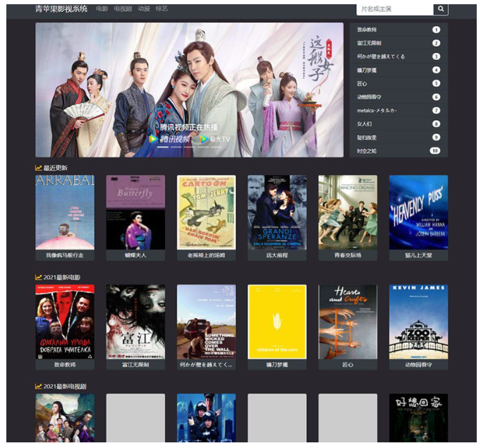Click the rank 5 badge beside 匠心
This screenshot has height=448, width=488.
[x=435, y=83]
